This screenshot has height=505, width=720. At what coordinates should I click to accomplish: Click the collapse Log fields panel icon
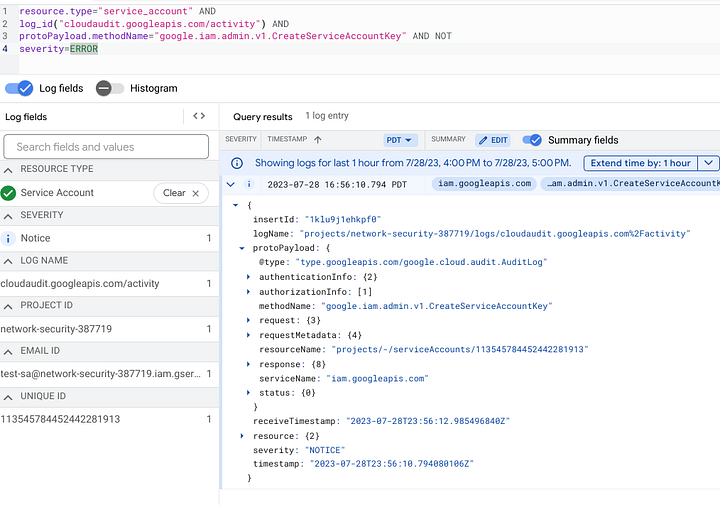pos(199,117)
